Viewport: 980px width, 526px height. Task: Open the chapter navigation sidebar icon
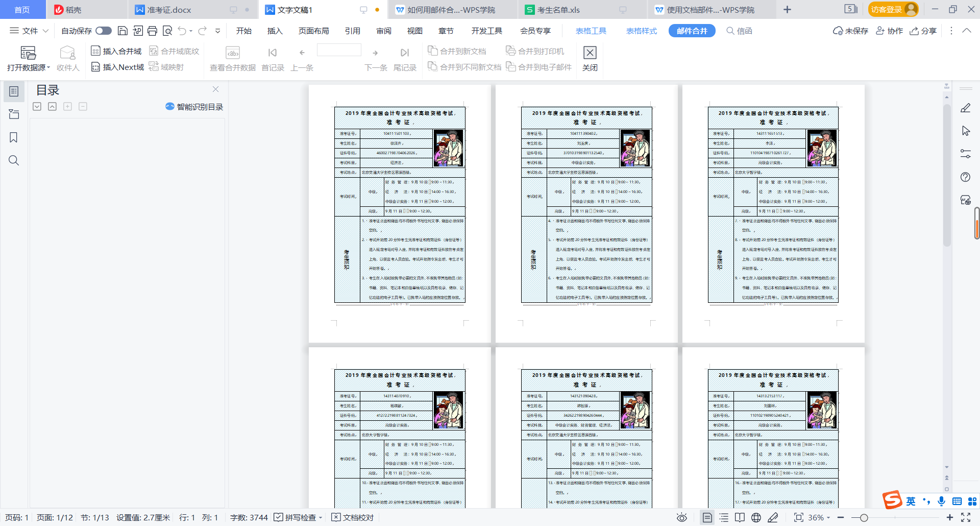(x=14, y=114)
